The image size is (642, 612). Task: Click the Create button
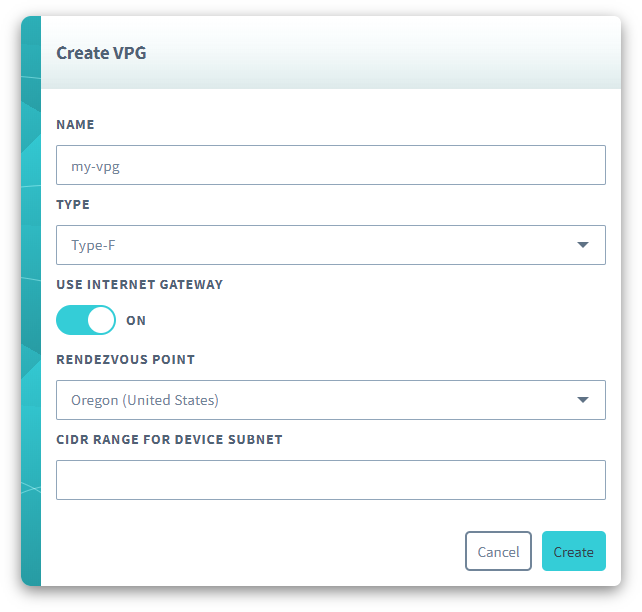573,551
